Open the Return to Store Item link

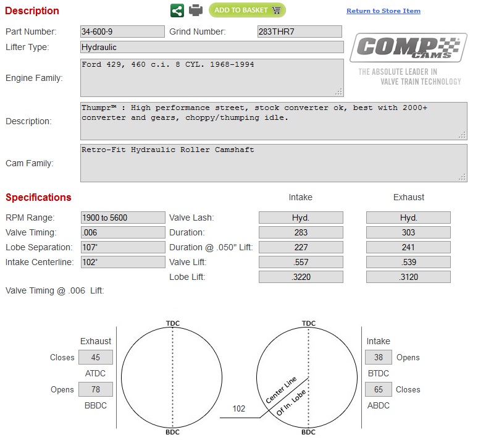pyautogui.click(x=383, y=11)
